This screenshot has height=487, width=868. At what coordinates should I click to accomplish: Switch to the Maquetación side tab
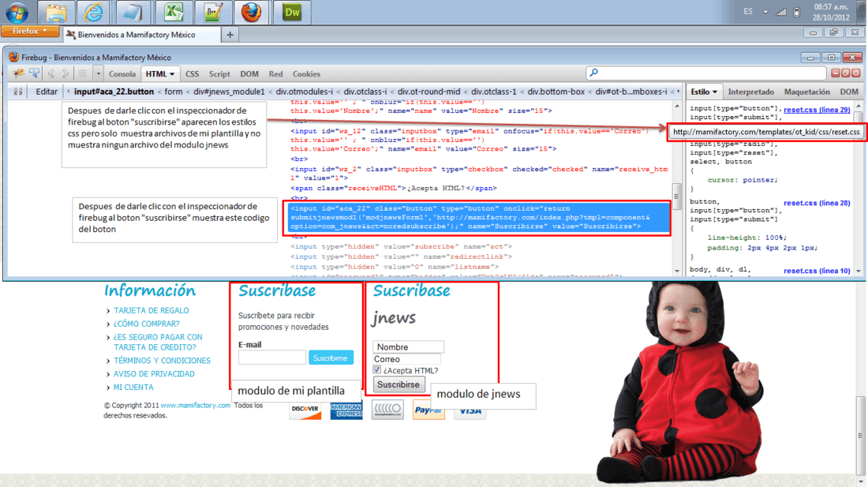pos(806,92)
